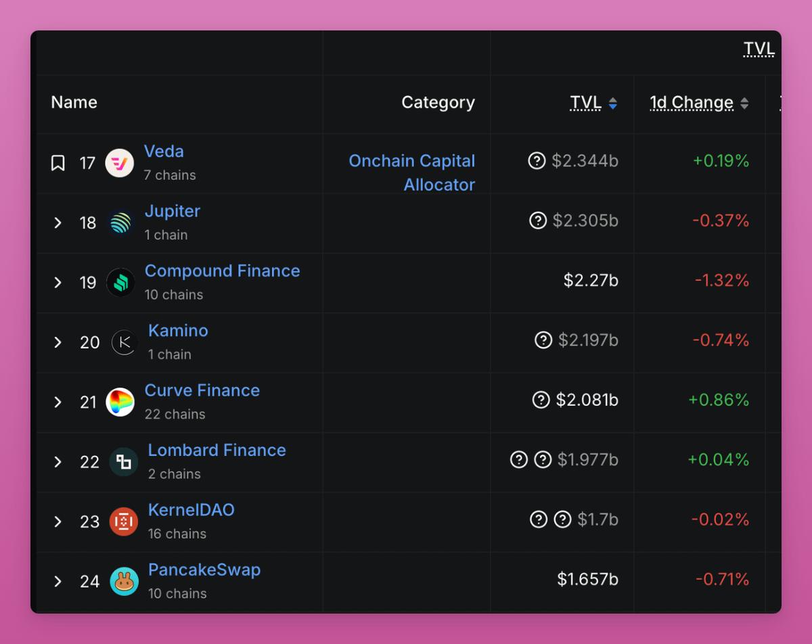Image resolution: width=812 pixels, height=644 pixels.
Task: Open the Onchain Capital Allocator category link
Action: (412, 172)
